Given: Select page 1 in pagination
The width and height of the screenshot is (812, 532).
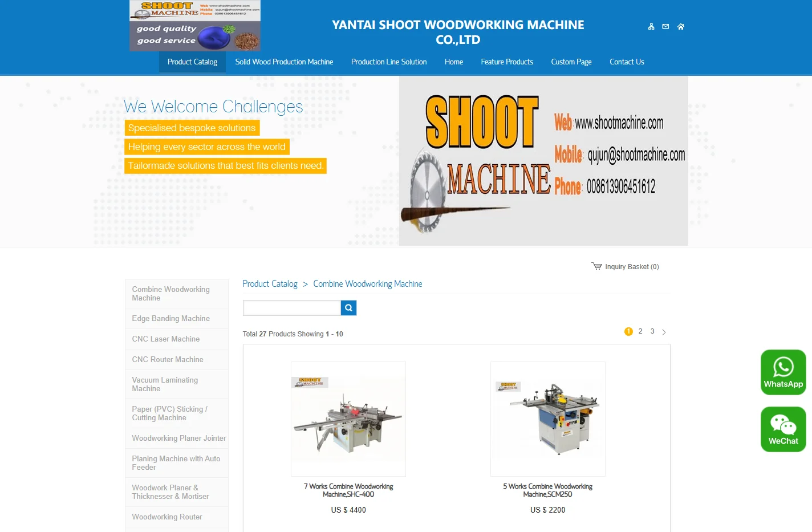Looking at the screenshot, I should (628, 332).
